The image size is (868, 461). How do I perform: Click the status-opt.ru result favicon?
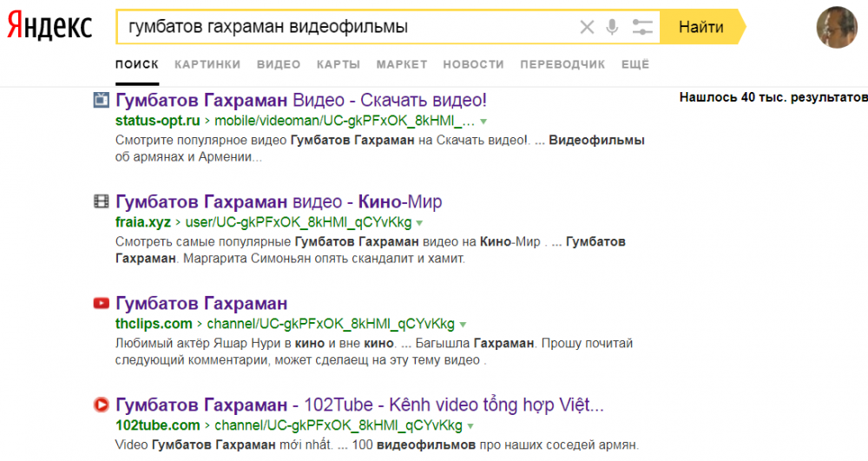tap(102, 100)
